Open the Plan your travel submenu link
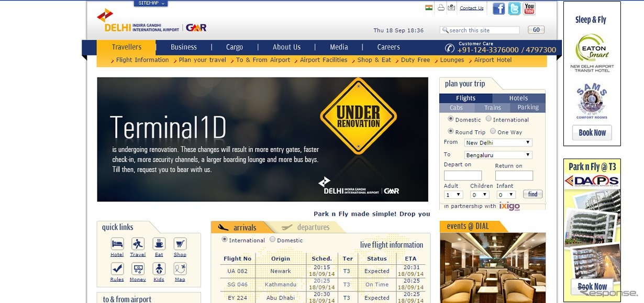The width and height of the screenshot is (644, 303). coord(203,60)
